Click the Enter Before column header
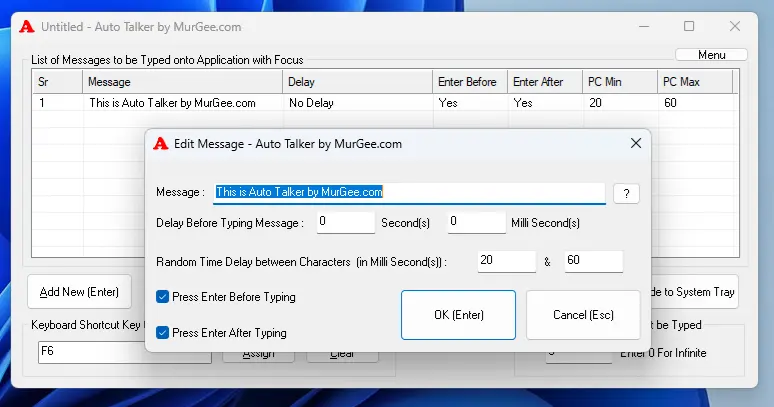The width and height of the screenshot is (774, 407). coord(470,82)
